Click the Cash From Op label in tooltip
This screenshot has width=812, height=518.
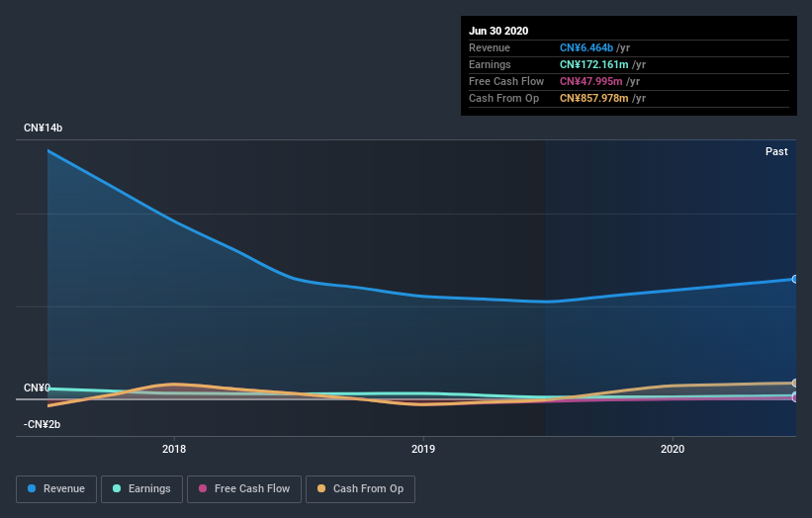tap(503, 98)
